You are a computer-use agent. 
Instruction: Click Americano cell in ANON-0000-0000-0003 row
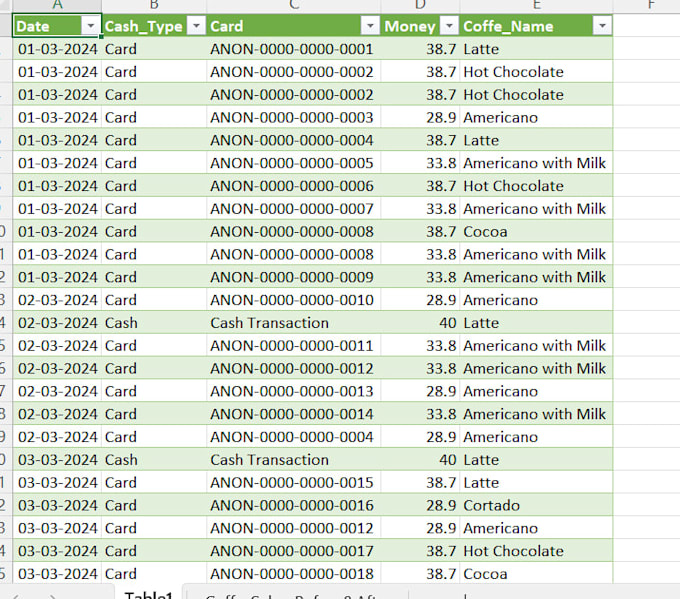click(x=536, y=118)
